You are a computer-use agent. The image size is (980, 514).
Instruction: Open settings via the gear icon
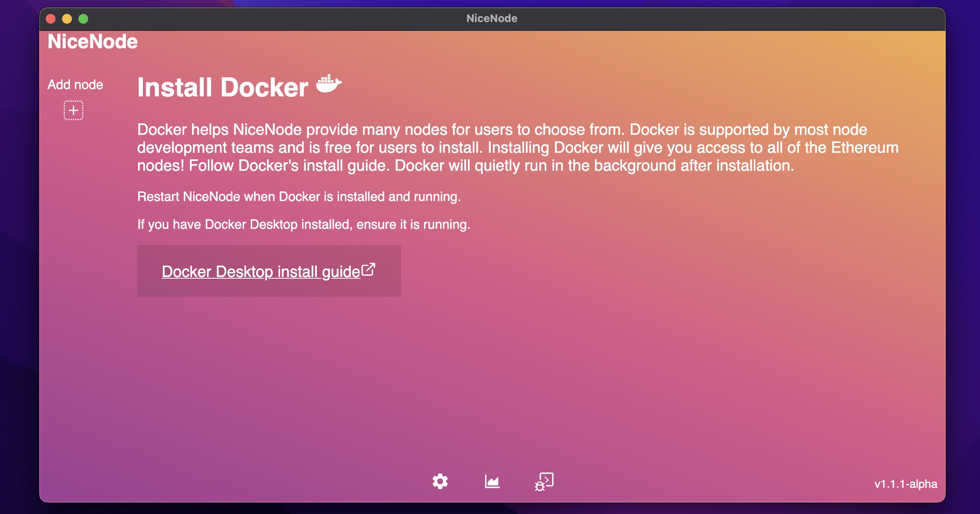[x=440, y=482]
